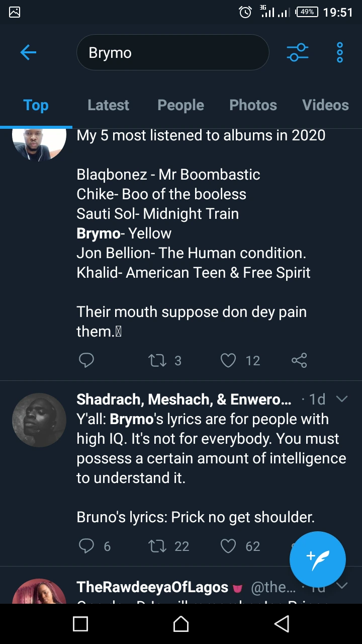The height and width of the screenshot is (644, 362).
Task: Share the most listened albums tweet
Action: (x=299, y=360)
